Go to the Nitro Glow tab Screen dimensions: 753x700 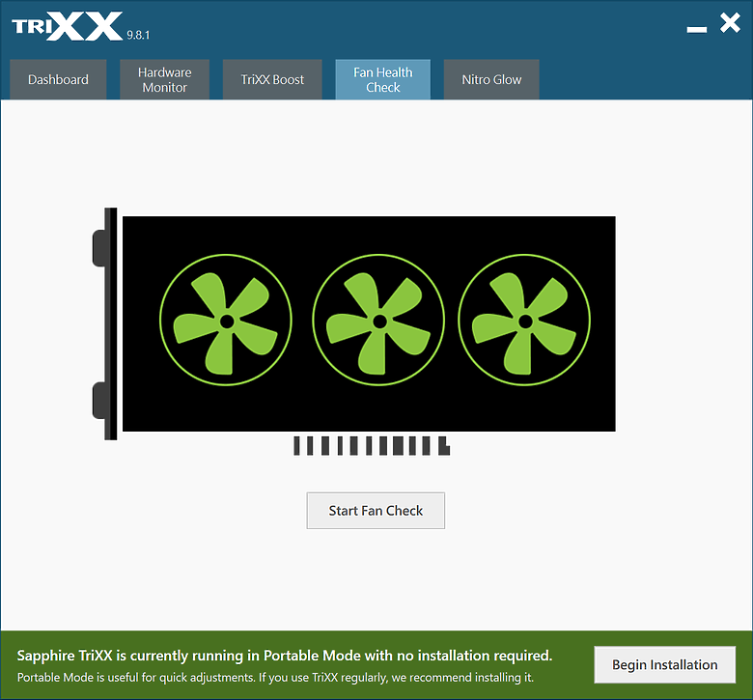(491, 80)
